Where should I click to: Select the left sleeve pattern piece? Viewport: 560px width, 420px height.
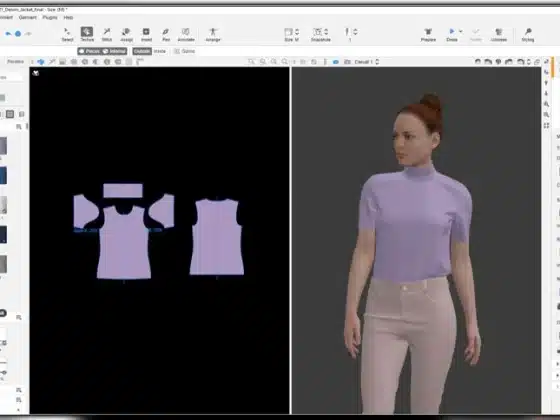[x=85, y=211]
